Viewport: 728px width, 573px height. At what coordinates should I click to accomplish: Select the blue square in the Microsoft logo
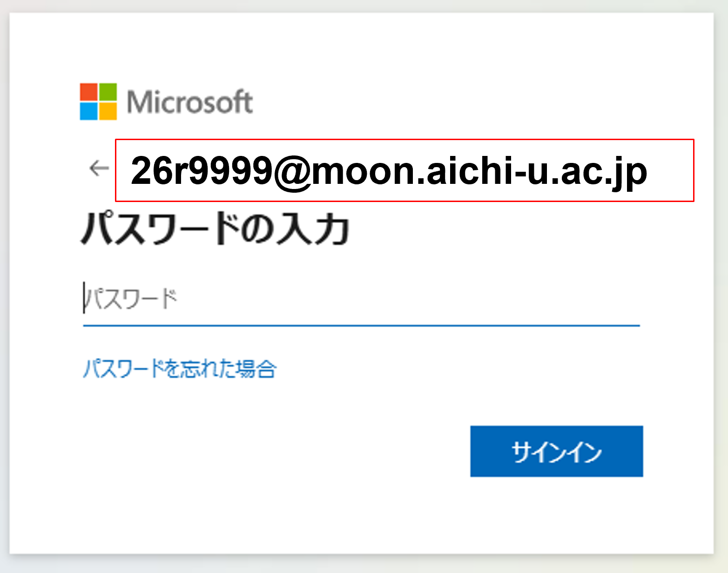pos(88,112)
